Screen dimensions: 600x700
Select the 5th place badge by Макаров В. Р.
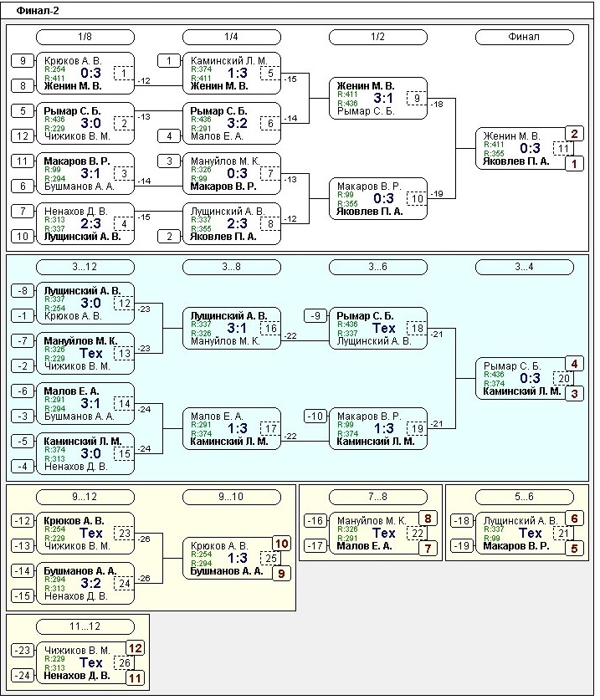pyautogui.click(x=574, y=549)
